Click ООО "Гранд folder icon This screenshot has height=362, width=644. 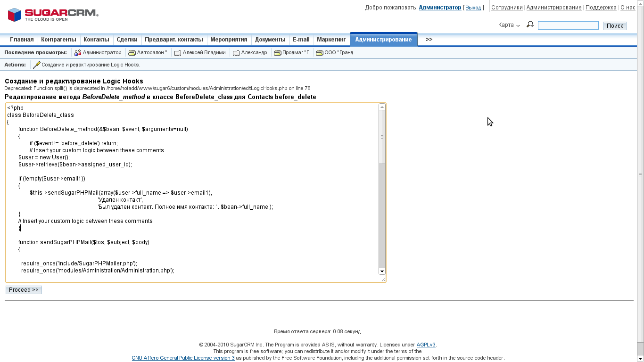click(320, 53)
